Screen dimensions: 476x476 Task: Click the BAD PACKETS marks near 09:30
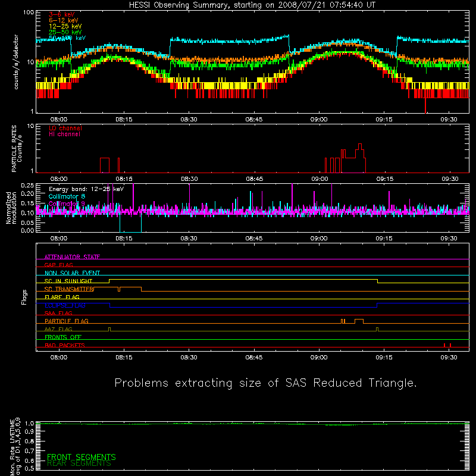pyautogui.click(x=447, y=345)
